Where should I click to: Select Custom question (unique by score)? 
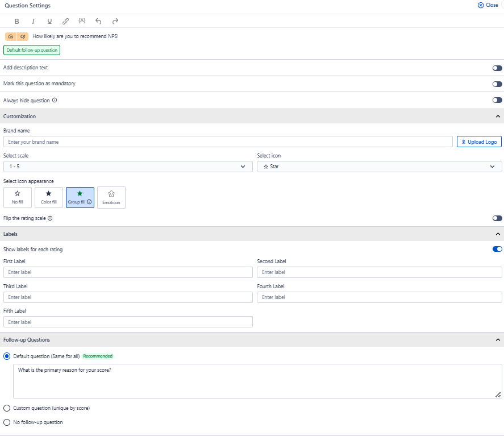tap(7, 408)
